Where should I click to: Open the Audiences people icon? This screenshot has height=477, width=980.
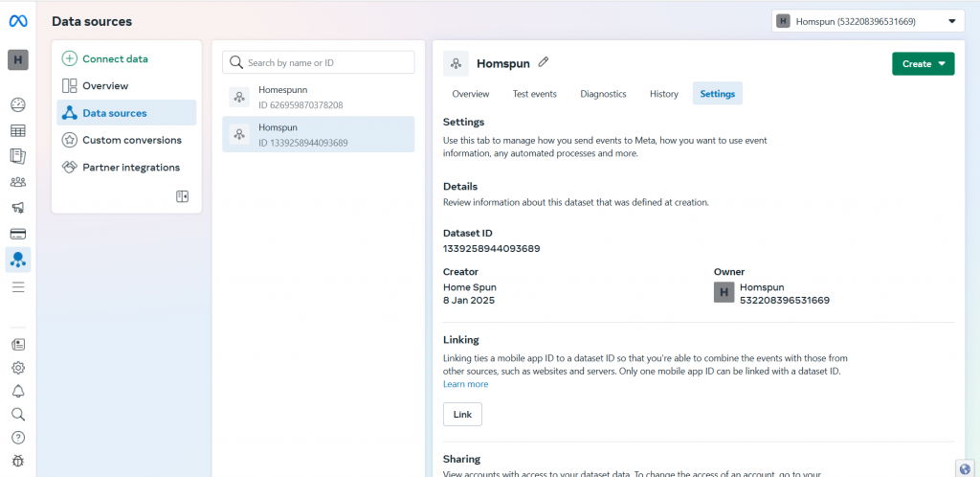[x=18, y=183]
